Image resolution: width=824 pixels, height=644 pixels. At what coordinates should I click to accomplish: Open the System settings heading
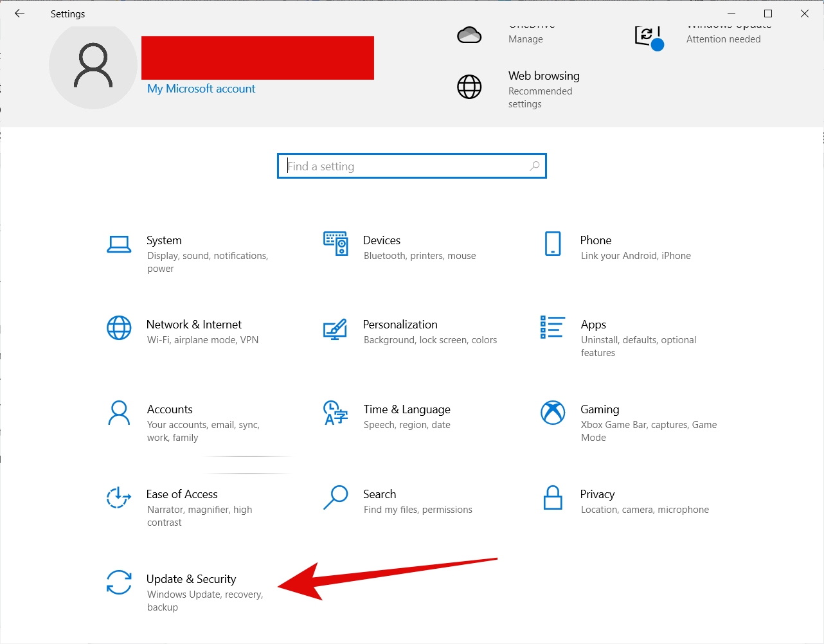(164, 240)
